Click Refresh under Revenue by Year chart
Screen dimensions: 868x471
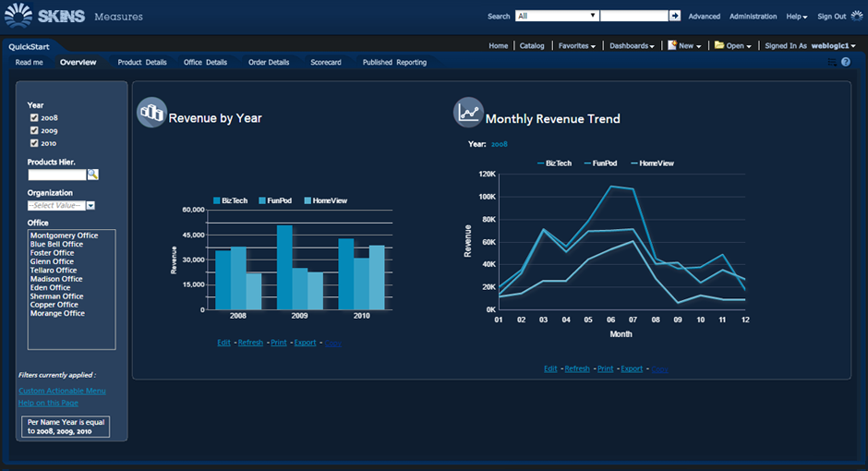pyautogui.click(x=250, y=343)
